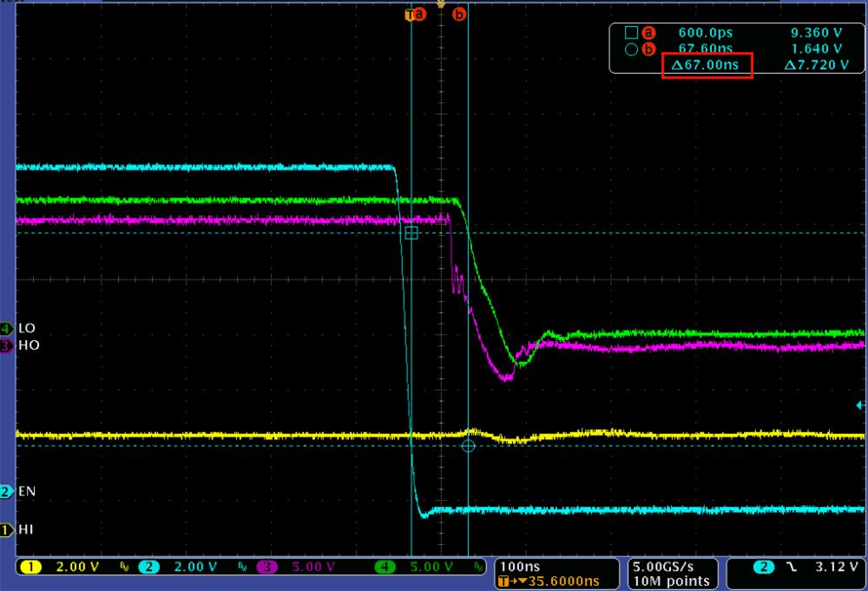Select the channel 2 cyan badge in bottom bar
The height and width of the screenshot is (591, 868).
150,568
